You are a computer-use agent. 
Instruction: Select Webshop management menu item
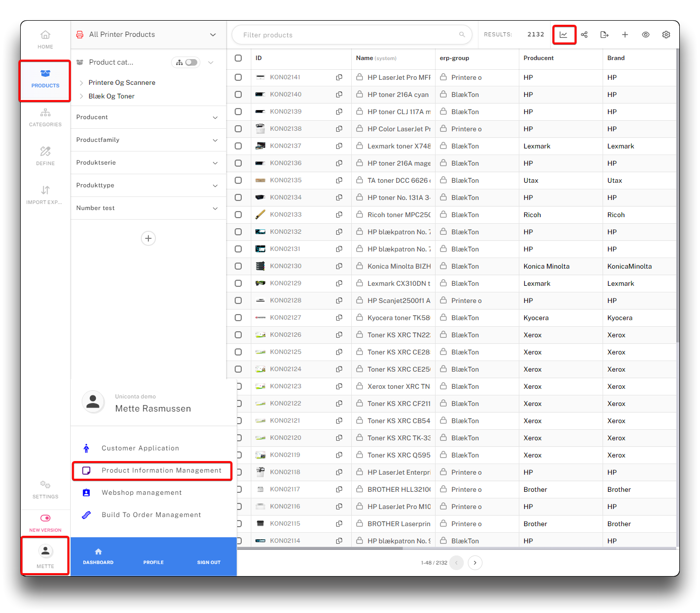(141, 493)
